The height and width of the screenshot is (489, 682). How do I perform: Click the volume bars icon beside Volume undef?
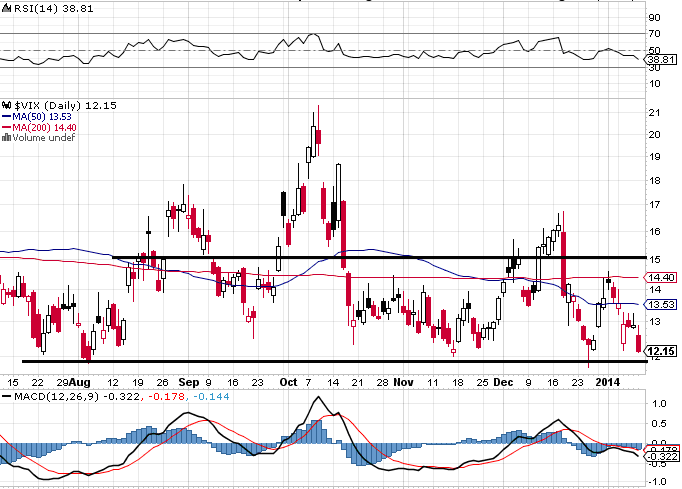tap(7, 137)
